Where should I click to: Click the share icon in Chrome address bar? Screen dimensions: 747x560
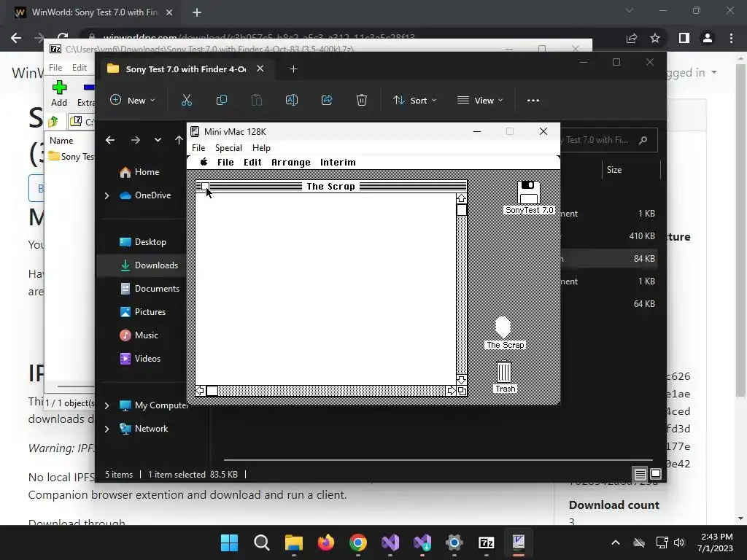pos(632,38)
